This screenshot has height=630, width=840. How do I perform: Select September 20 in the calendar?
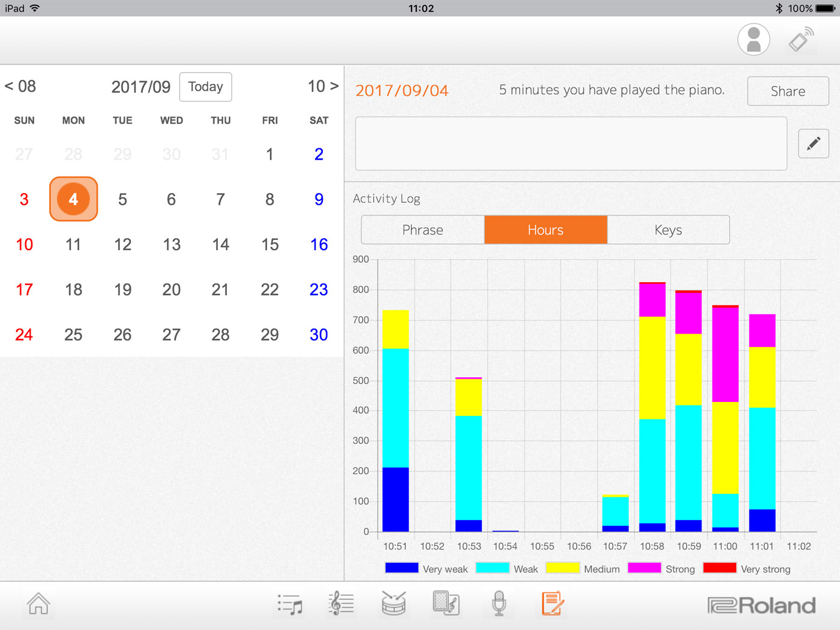tap(172, 289)
